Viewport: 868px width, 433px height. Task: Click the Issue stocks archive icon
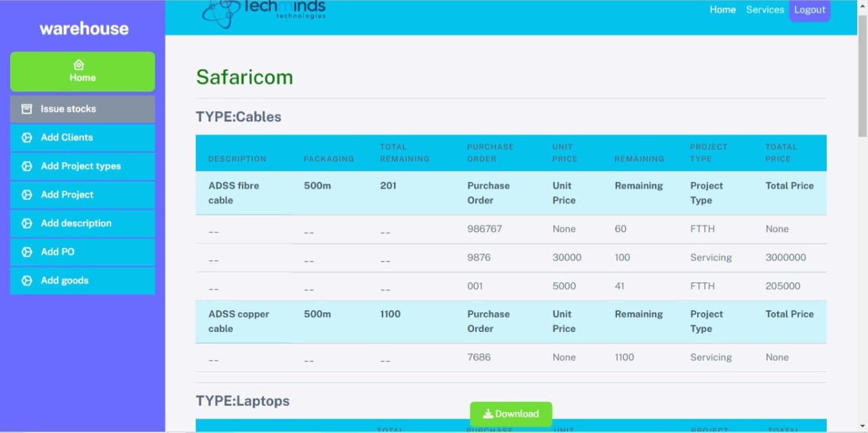27,109
